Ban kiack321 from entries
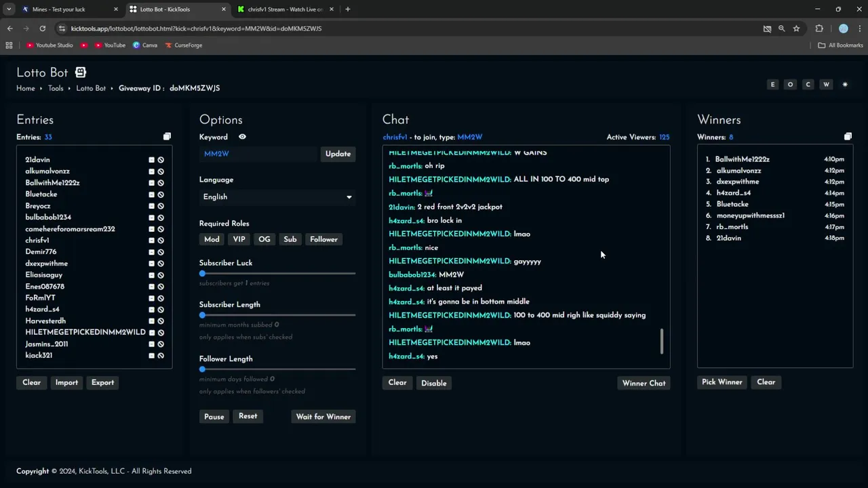The image size is (868, 488). 161,356
